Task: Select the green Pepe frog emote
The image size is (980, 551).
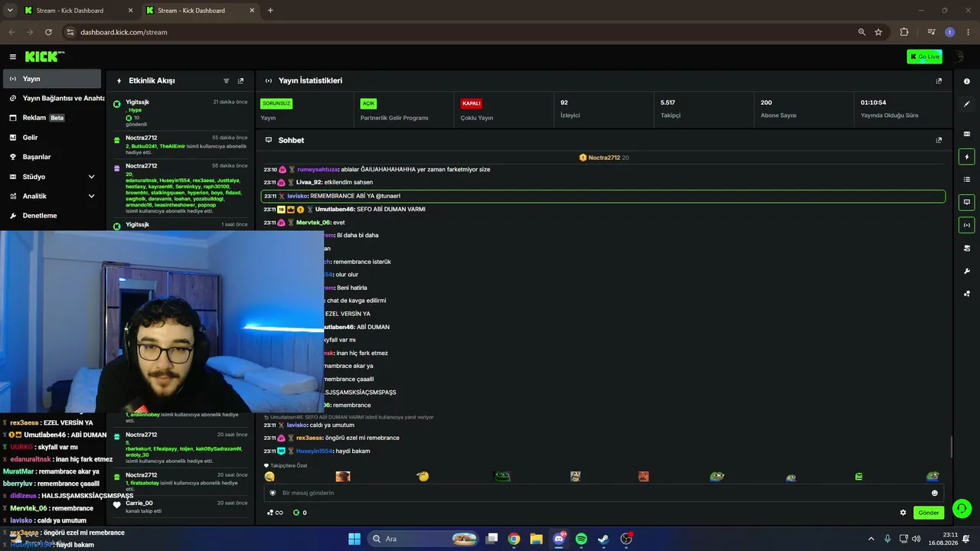Action: (501, 476)
